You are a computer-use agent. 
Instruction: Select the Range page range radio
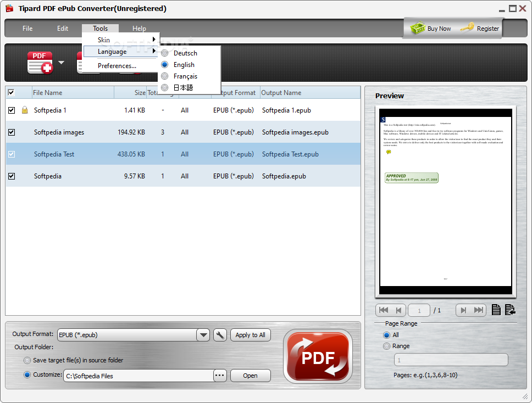(386, 346)
